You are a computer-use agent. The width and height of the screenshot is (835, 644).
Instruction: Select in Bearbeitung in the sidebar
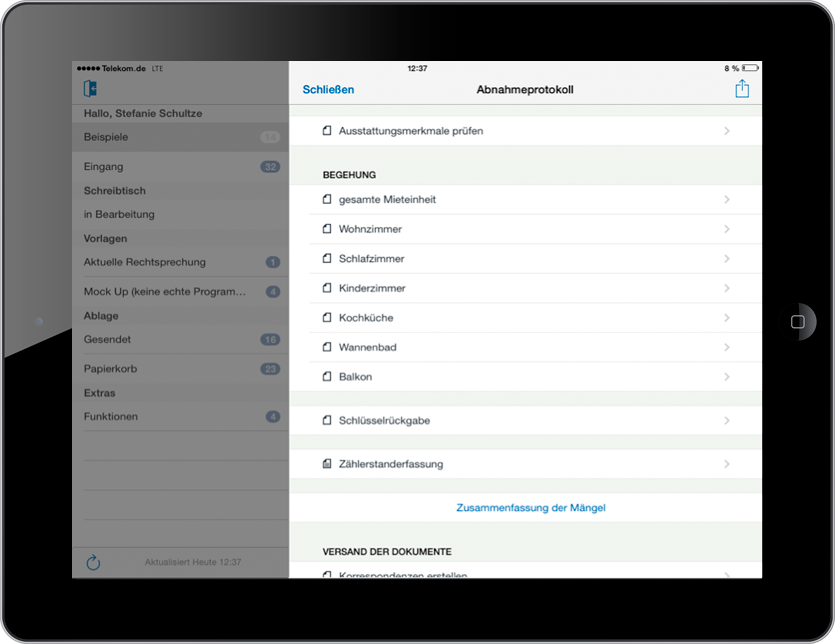[181, 214]
